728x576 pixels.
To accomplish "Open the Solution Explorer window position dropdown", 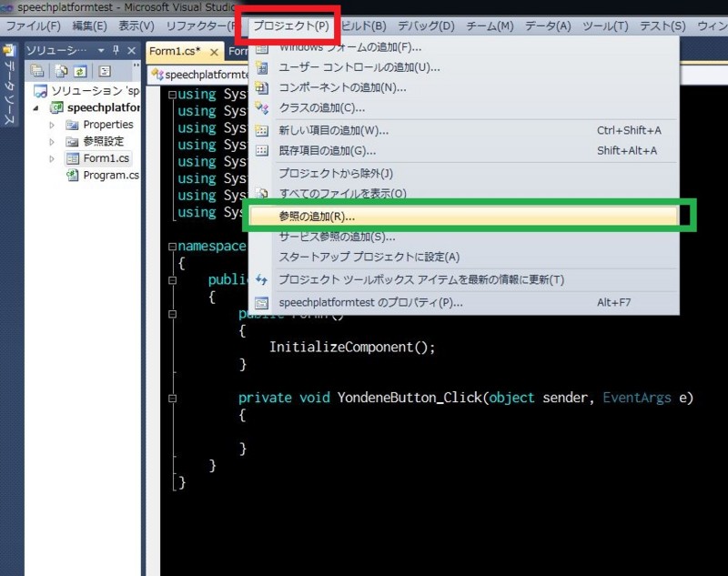I will point(101,50).
